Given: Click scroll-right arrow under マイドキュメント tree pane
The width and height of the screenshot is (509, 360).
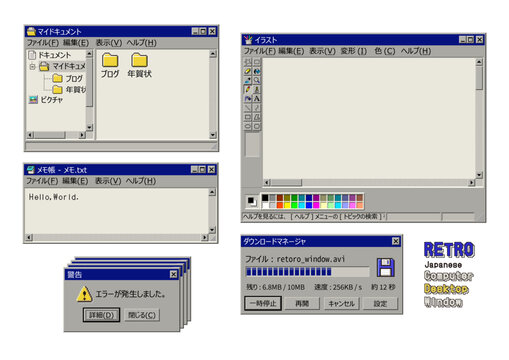Looking at the screenshot, I should 82,135.
